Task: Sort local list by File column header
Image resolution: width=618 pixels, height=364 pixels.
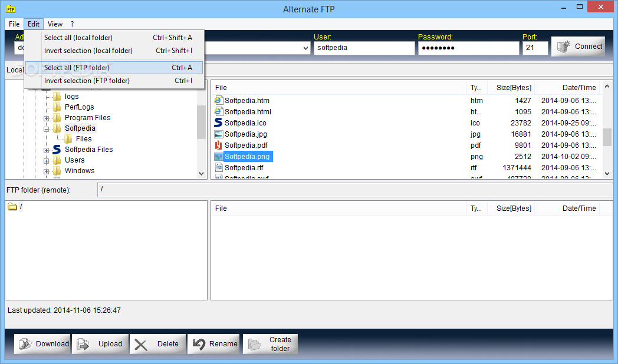Action: point(339,88)
